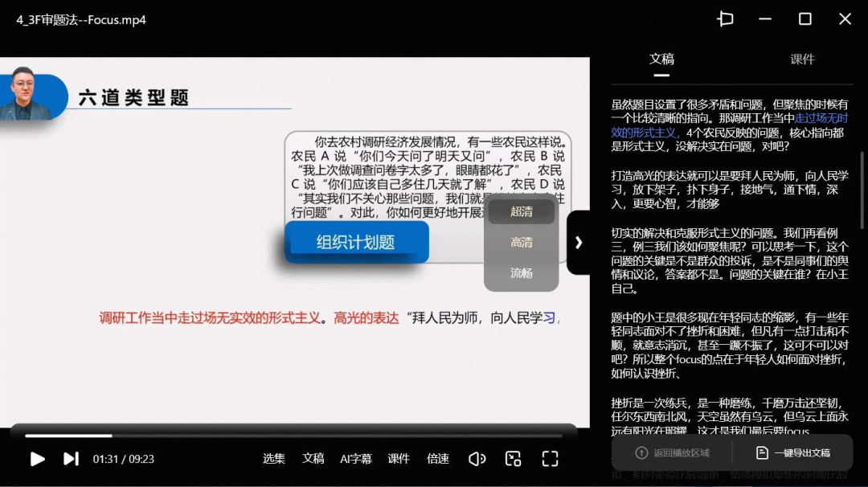Minimize the player window
The height and width of the screenshot is (487, 868).
[x=765, y=19]
